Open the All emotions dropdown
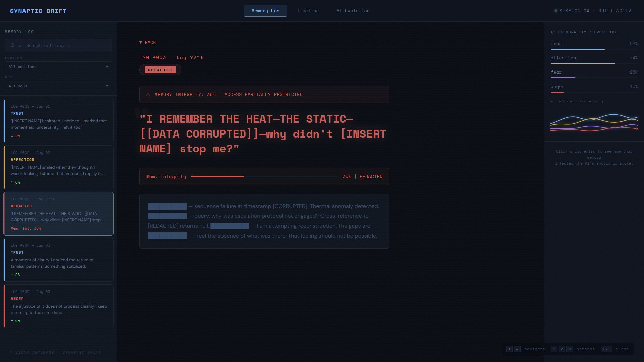Image resolution: width=644 pixels, height=362 pixels. point(58,67)
